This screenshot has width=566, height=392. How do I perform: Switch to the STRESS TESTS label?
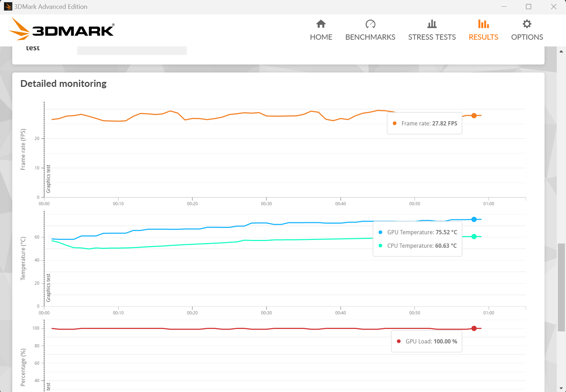(432, 37)
